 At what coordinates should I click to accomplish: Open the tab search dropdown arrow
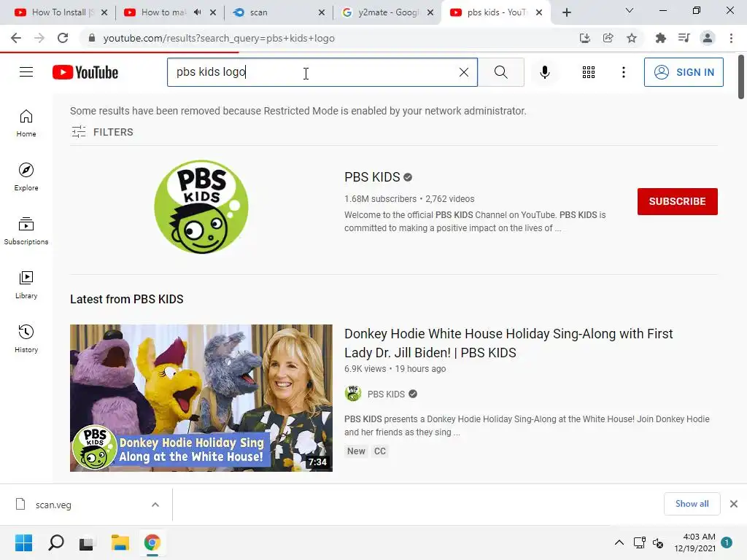630,10
